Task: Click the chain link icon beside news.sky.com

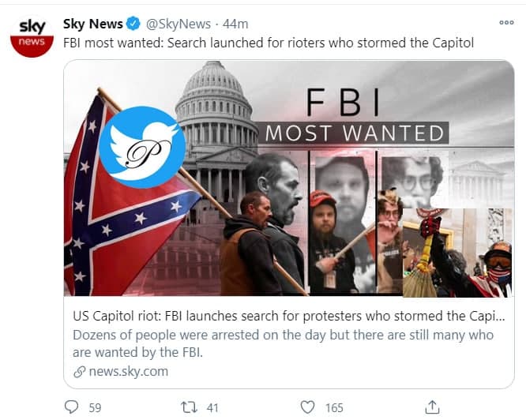Action: [78, 370]
